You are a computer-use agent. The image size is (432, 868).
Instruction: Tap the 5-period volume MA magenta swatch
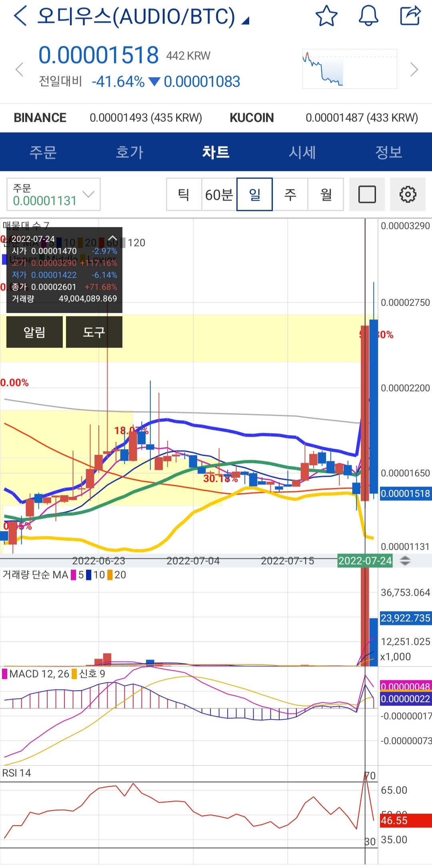point(74,575)
